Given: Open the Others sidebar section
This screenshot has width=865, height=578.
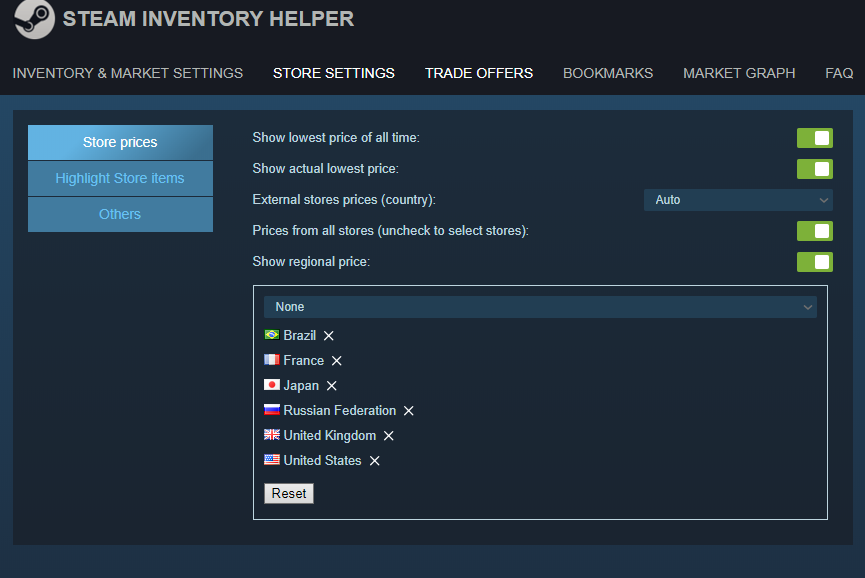Looking at the screenshot, I should (120, 214).
